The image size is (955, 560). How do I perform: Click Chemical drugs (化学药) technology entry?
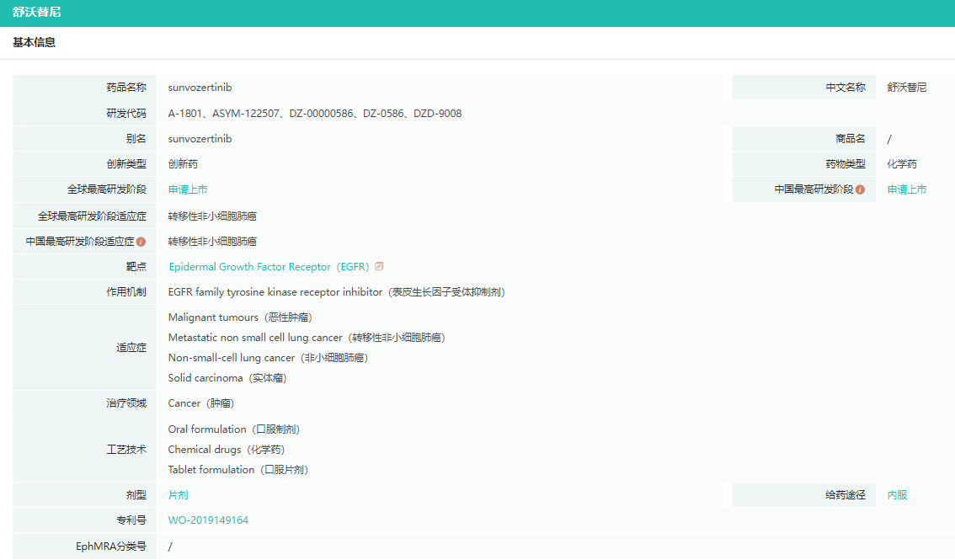pos(227,450)
